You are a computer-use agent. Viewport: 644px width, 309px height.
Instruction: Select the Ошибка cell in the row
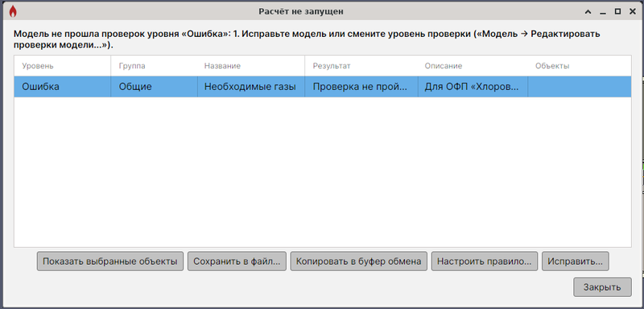(63, 87)
